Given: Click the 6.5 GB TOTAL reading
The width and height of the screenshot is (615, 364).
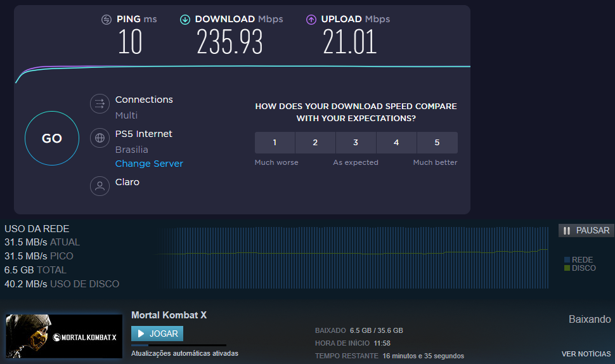Looking at the screenshot, I should point(36,270).
